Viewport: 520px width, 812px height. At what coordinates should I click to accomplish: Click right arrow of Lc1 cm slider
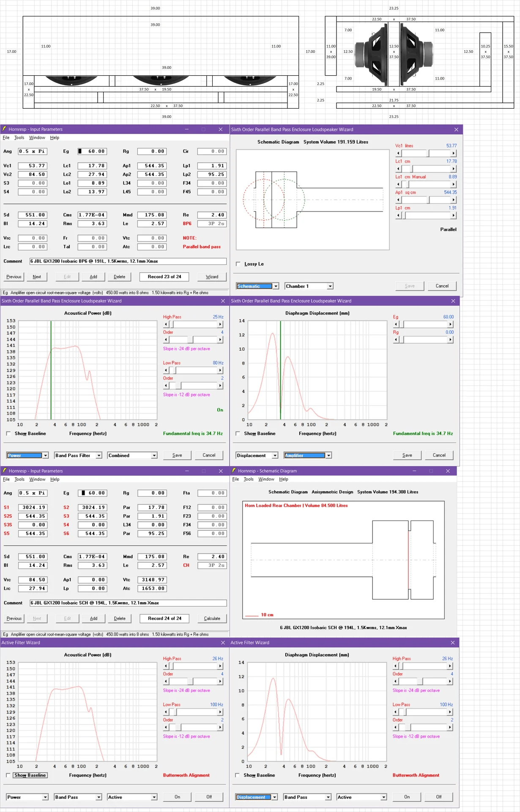[454, 169]
